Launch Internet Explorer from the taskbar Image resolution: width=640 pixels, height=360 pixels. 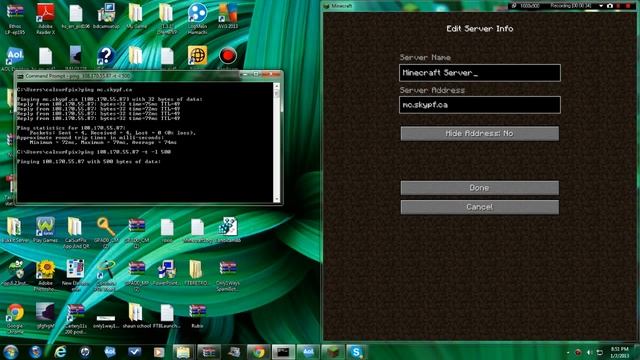[60, 351]
